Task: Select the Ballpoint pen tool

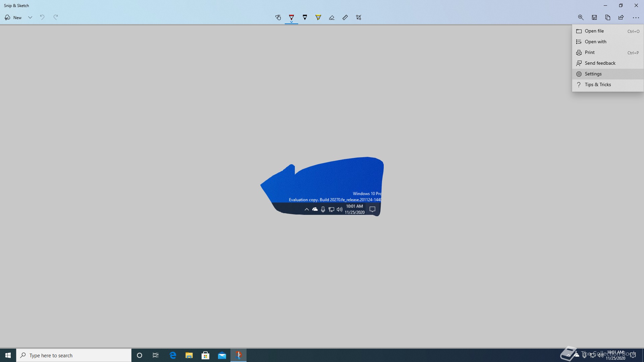Action: 291,17
